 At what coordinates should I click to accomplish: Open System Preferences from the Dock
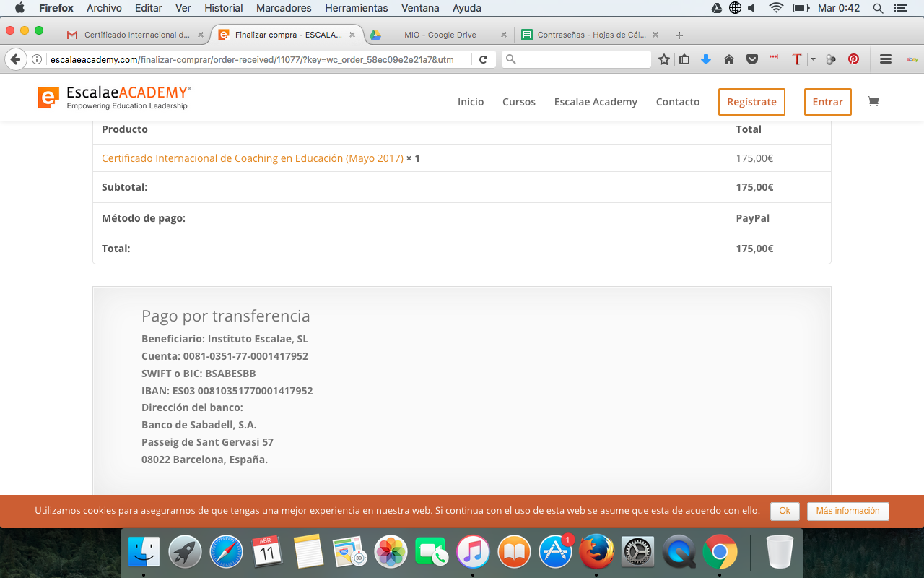click(x=637, y=552)
